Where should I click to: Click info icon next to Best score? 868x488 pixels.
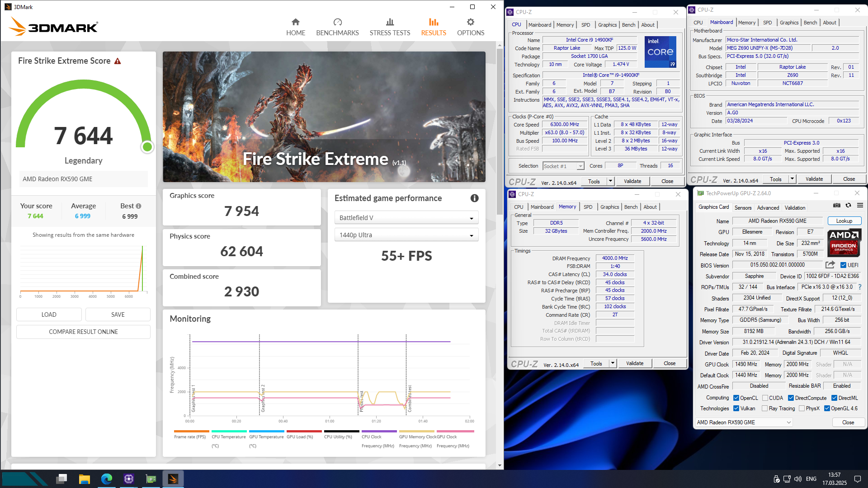coord(138,206)
